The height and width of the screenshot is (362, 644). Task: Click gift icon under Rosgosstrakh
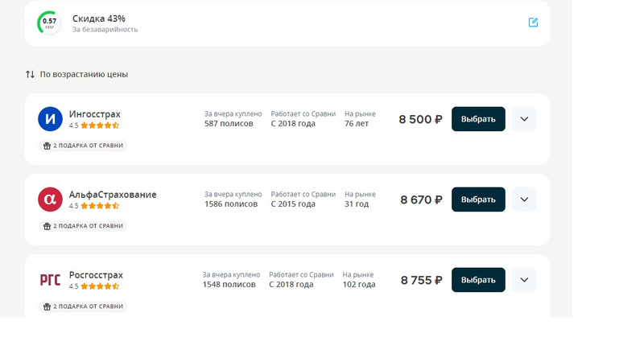coord(47,306)
